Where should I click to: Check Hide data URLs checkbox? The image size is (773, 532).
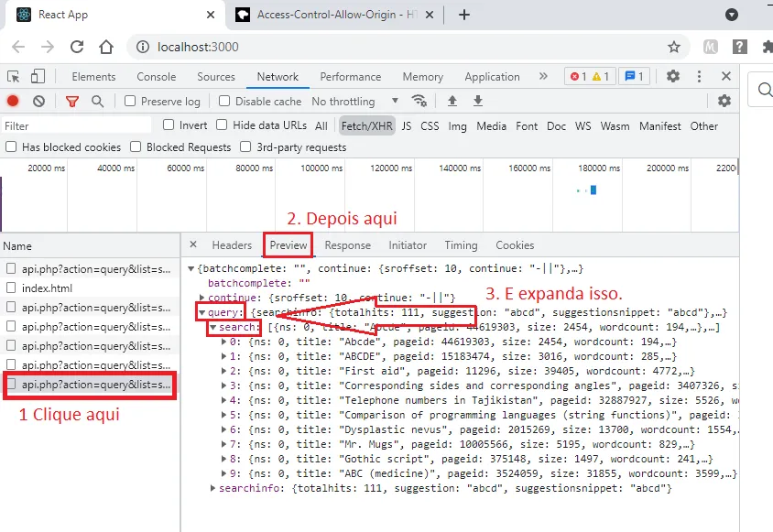pyautogui.click(x=222, y=125)
